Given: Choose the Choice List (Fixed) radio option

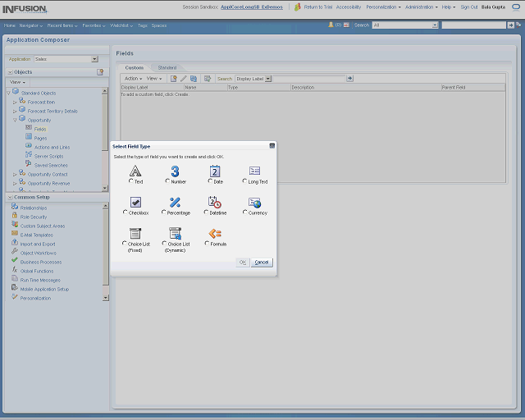Looking at the screenshot, I should coord(125,244).
